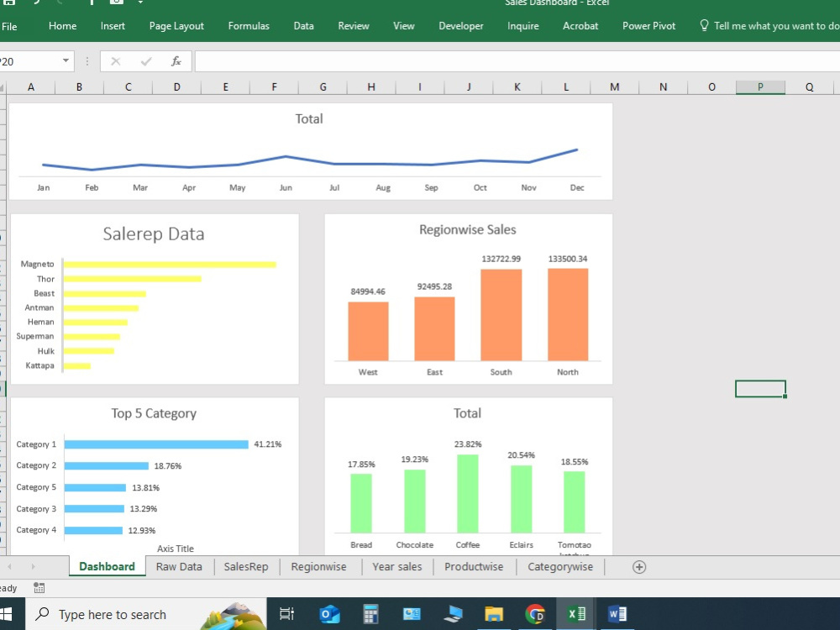Open the Calculator taskbar icon
Viewport: 840px width, 630px height.
click(x=370, y=614)
